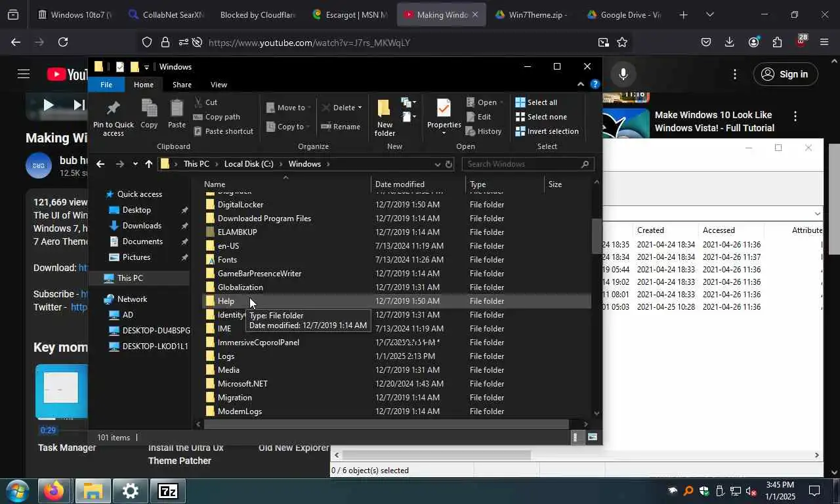Collapse the Explorer ribbon chevron

tap(581, 85)
